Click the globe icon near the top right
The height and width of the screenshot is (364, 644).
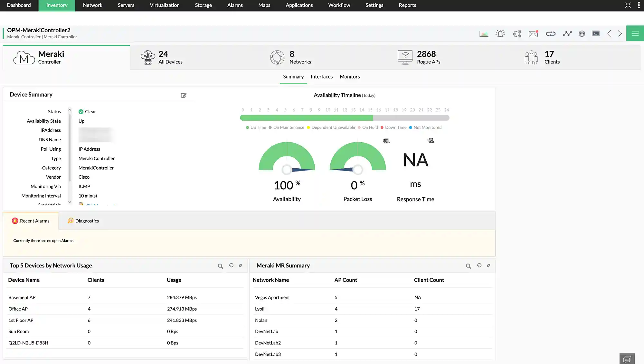[582, 33]
